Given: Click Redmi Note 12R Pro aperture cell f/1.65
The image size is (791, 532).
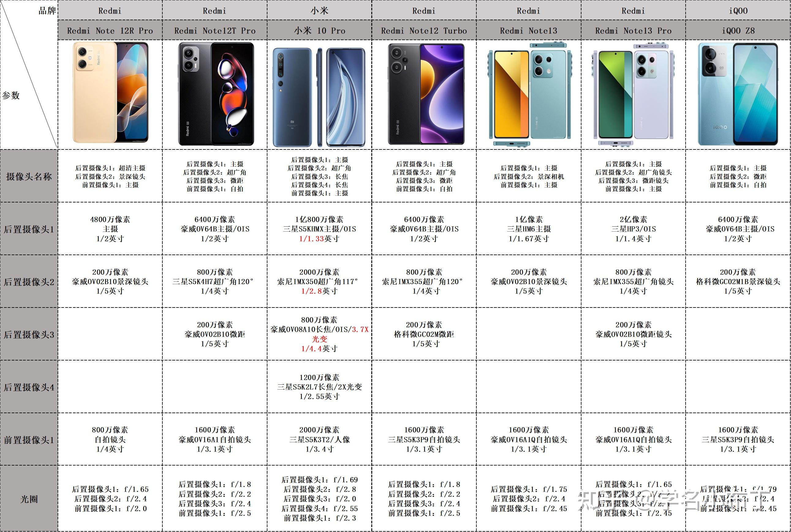Looking at the screenshot, I should pos(110,499).
